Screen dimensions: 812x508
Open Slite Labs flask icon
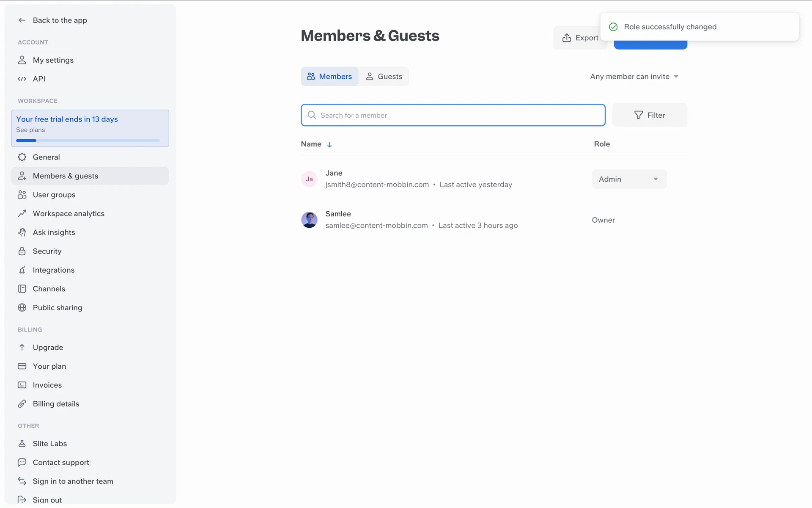(22, 444)
